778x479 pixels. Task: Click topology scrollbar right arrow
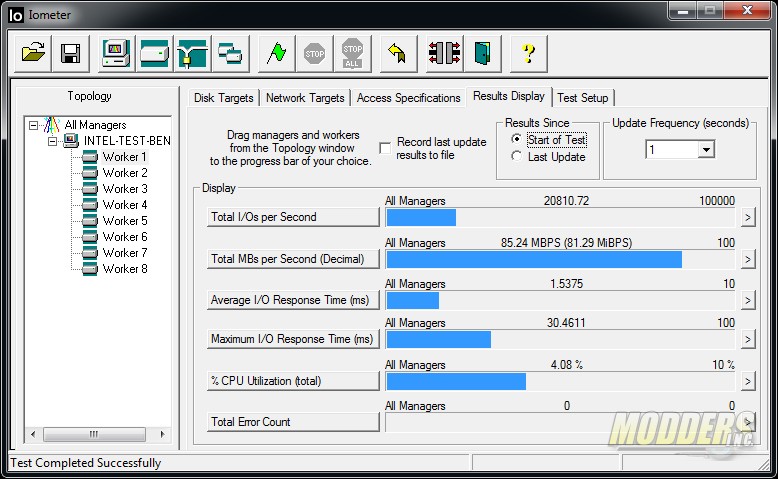(x=162, y=434)
